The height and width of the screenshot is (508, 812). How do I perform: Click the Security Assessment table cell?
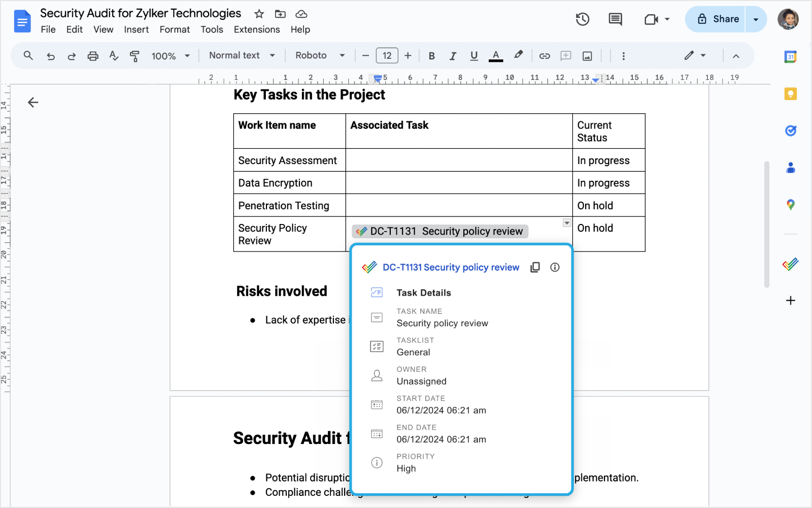point(289,160)
